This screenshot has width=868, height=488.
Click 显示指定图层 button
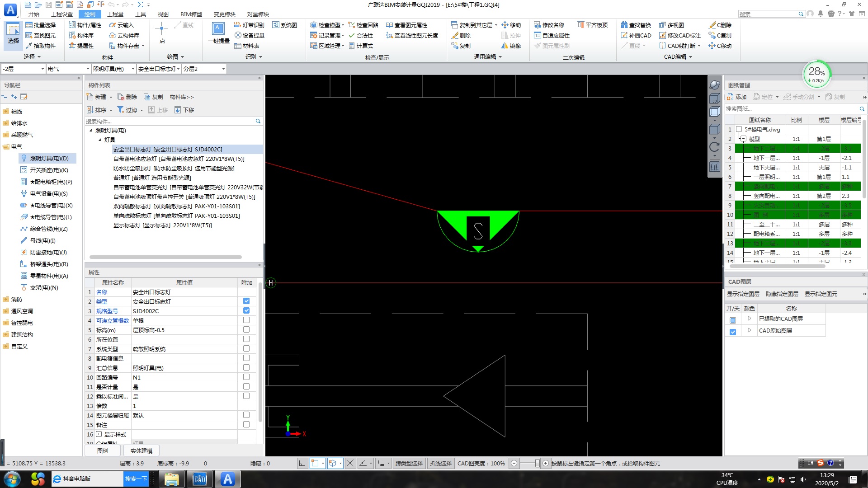pyautogui.click(x=743, y=294)
